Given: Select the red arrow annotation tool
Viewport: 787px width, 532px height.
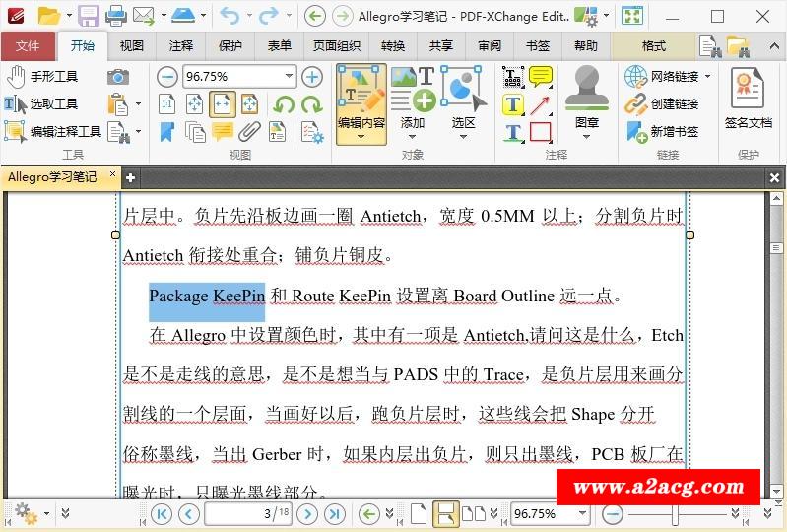Looking at the screenshot, I should (541, 104).
